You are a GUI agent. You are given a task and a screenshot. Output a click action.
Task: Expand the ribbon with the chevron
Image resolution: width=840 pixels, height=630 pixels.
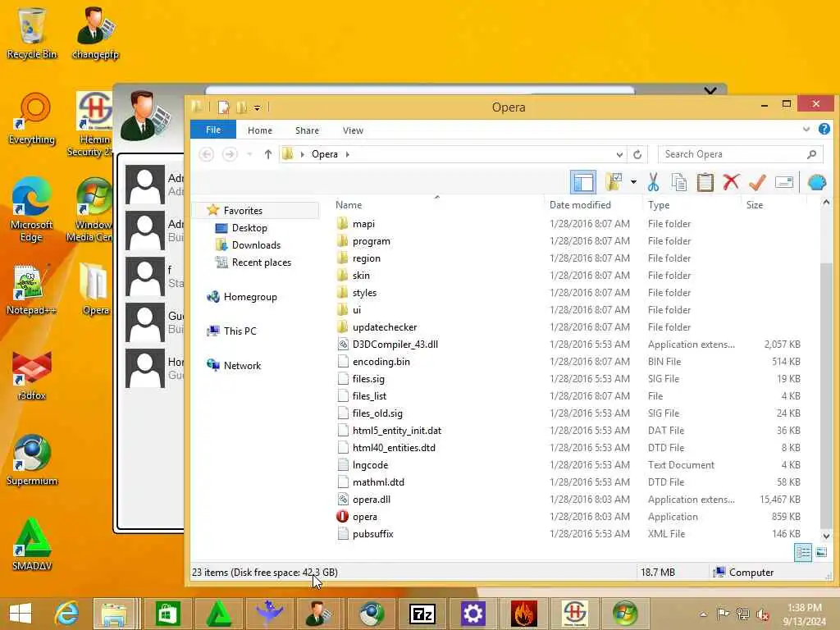tap(806, 129)
